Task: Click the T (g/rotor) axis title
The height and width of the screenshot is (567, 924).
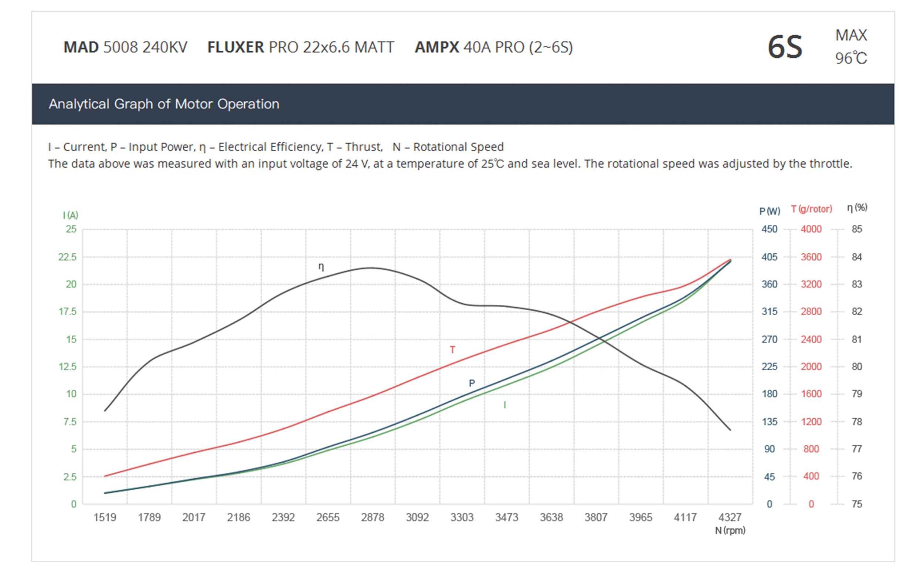Action: point(812,209)
